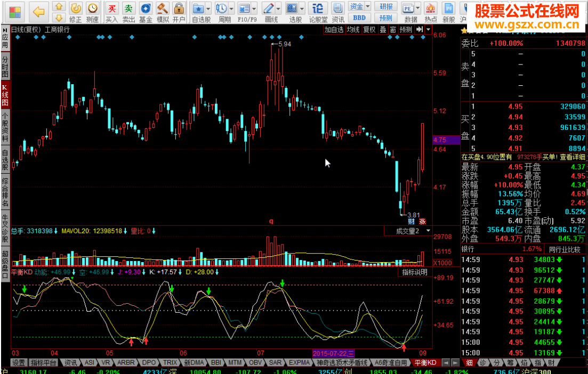Select the K线图 side tab
The height and width of the screenshot is (374, 588).
click(x=5, y=95)
